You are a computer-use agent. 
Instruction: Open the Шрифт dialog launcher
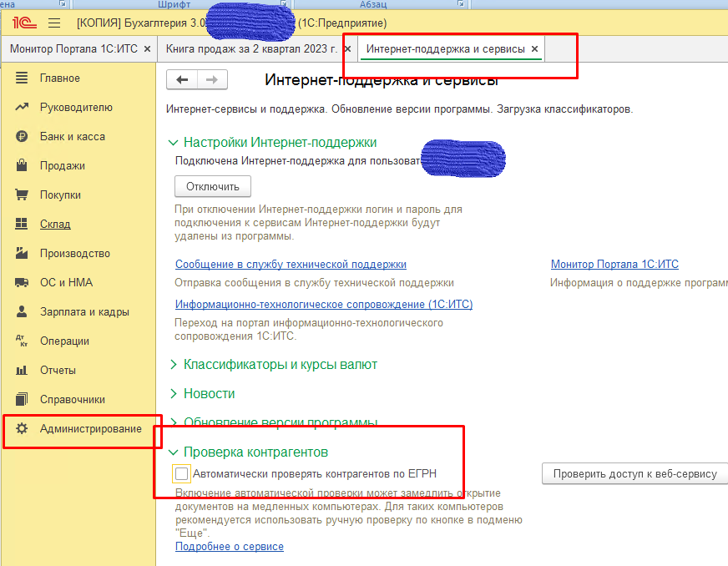pos(284,3)
